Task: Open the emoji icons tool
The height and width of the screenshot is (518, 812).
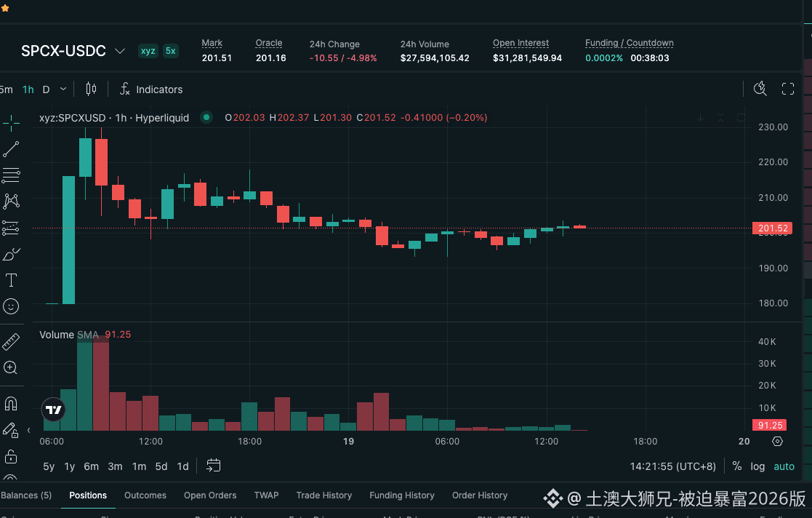Action: click(x=11, y=306)
